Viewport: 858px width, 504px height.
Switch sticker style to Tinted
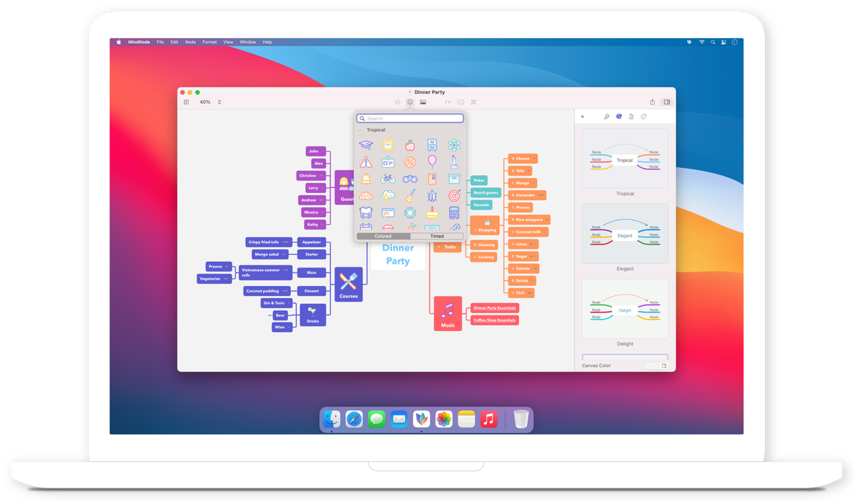(437, 235)
